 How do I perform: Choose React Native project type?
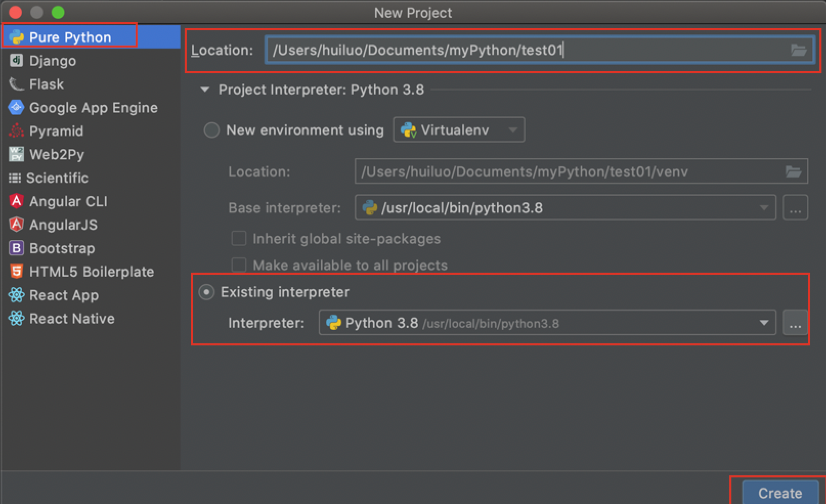(72, 318)
